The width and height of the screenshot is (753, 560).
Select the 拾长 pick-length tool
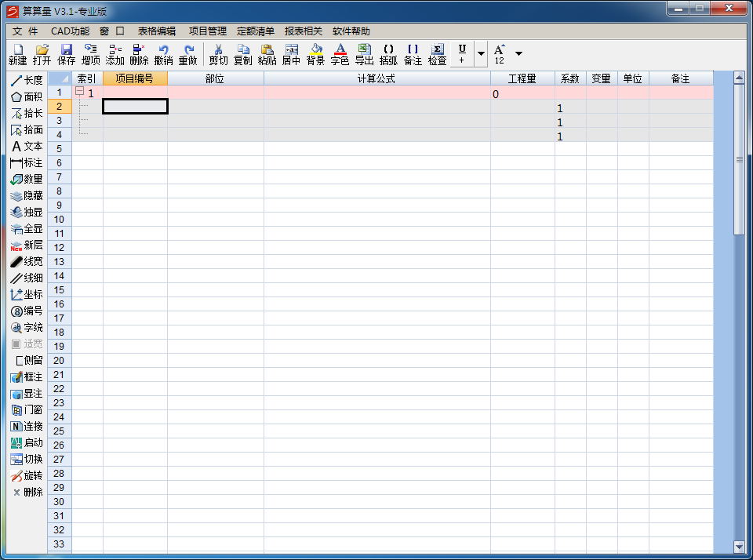click(x=27, y=114)
